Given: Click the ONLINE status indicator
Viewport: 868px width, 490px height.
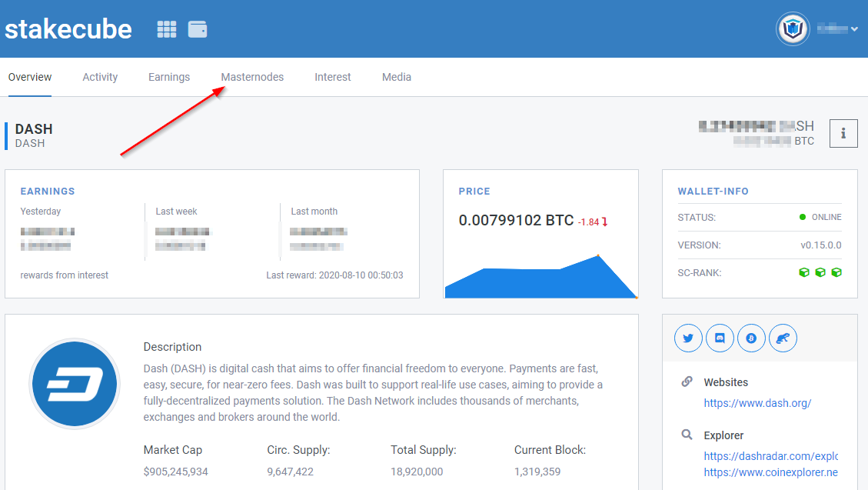Looking at the screenshot, I should click(x=820, y=217).
